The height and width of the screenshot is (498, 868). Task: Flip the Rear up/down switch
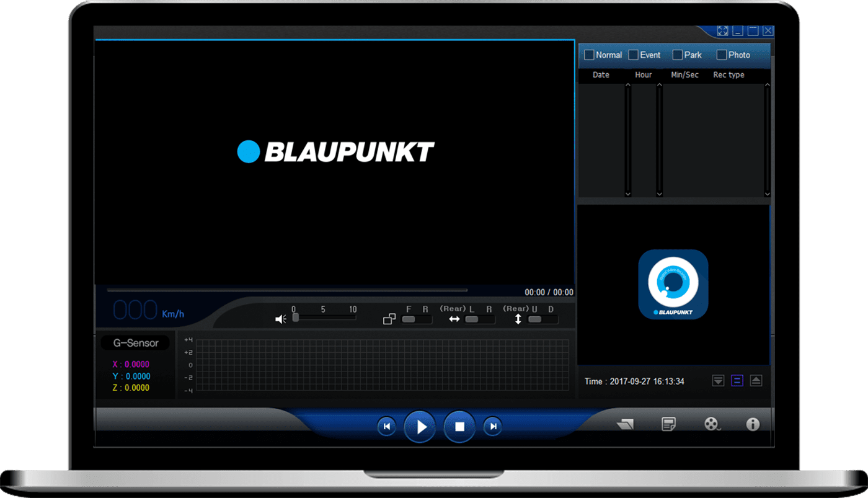pyautogui.click(x=542, y=319)
